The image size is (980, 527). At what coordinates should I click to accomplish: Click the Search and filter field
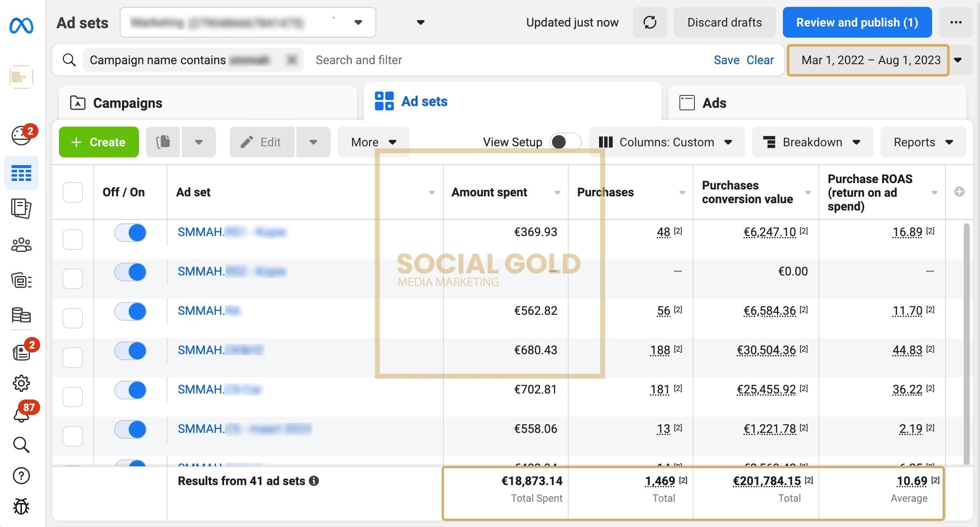(x=509, y=60)
